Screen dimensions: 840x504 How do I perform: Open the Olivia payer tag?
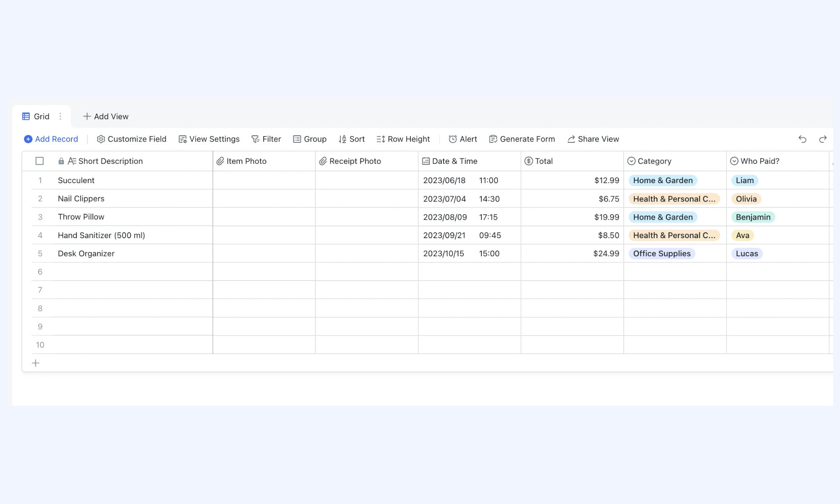746,199
